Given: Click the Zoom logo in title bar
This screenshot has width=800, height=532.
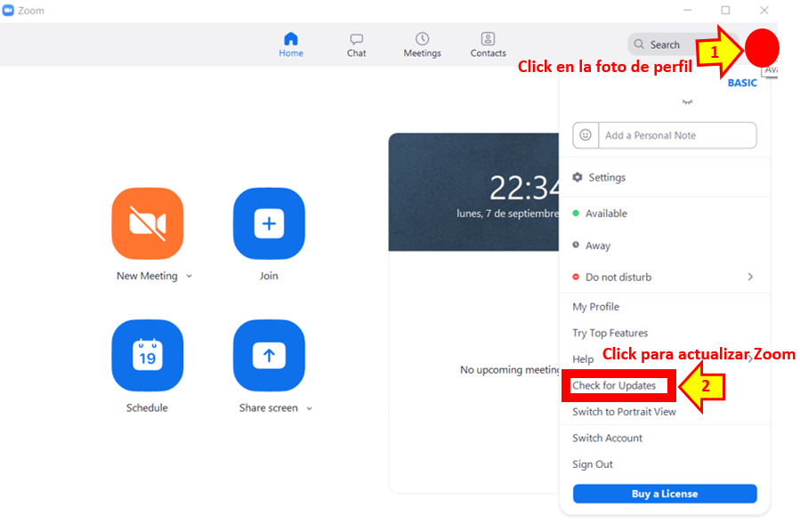Looking at the screenshot, I should (8, 10).
